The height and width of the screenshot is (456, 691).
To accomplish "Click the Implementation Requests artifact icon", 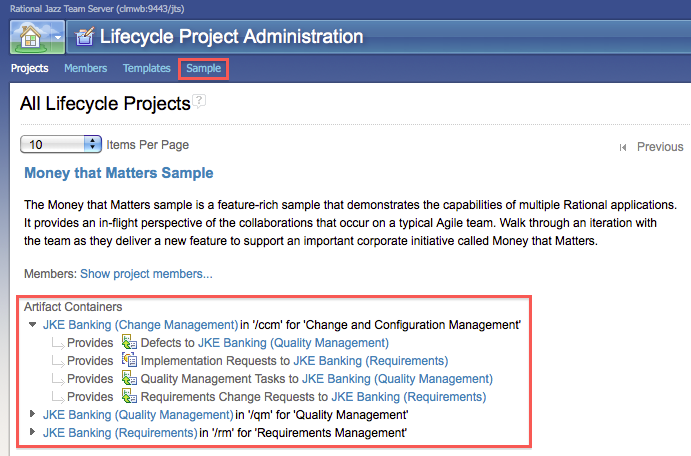I will (x=128, y=361).
